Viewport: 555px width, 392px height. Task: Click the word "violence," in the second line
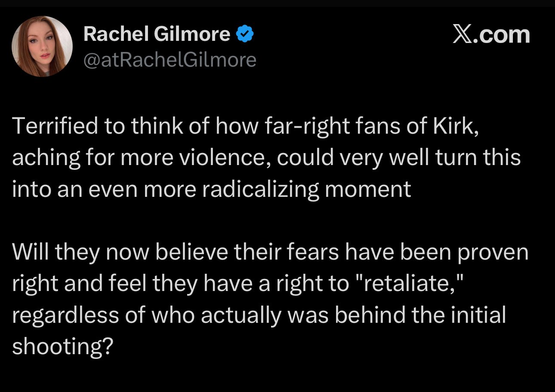pyautogui.click(x=225, y=158)
